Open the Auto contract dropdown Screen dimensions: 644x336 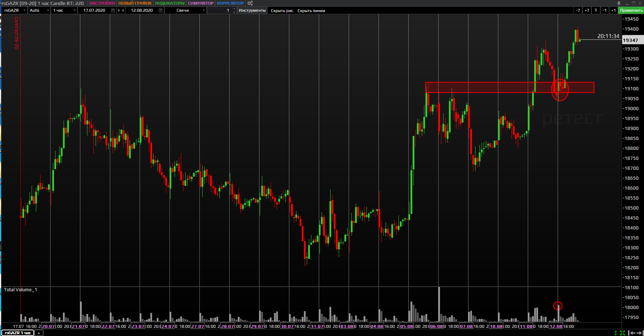(39, 10)
